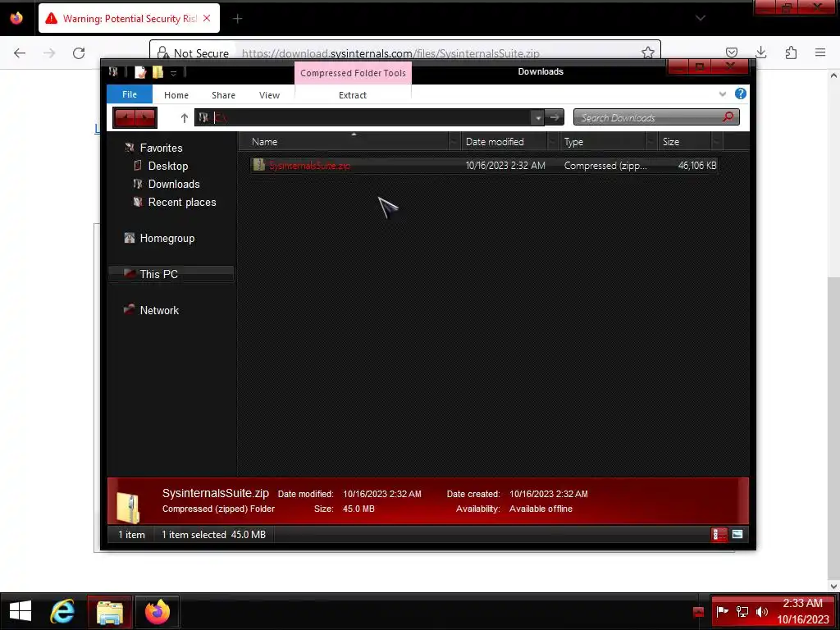Switch to details view via status bar icon
Image resolution: width=840 pixels, height=630 pixels.
click(x=719, y=534)
